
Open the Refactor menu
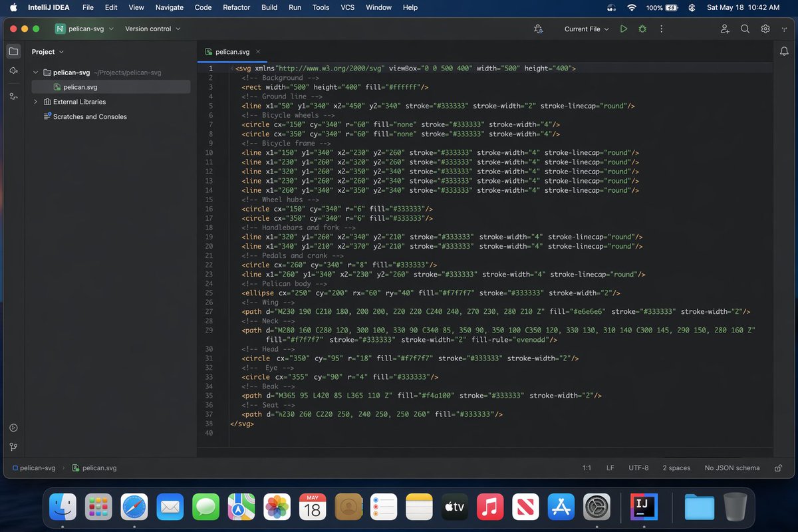click(x=237, y=7)
